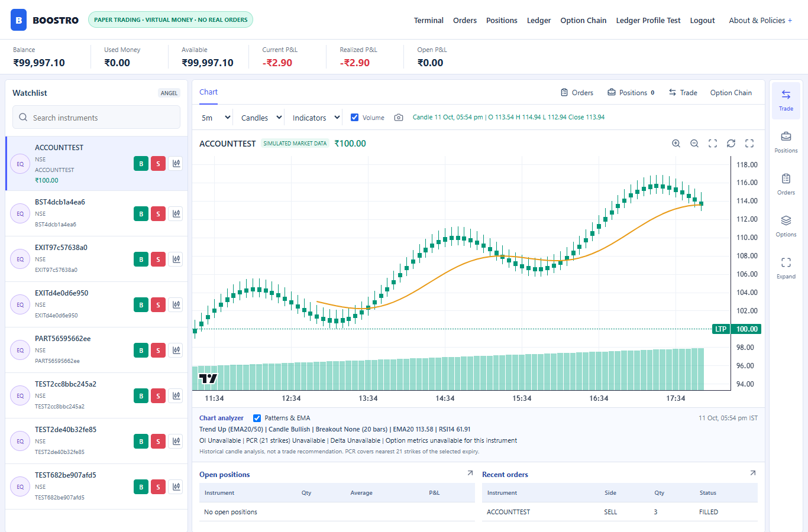Buy ACCOUNTTEST with green B button
This screenshot has width=808, height=532.
point(141,164)
